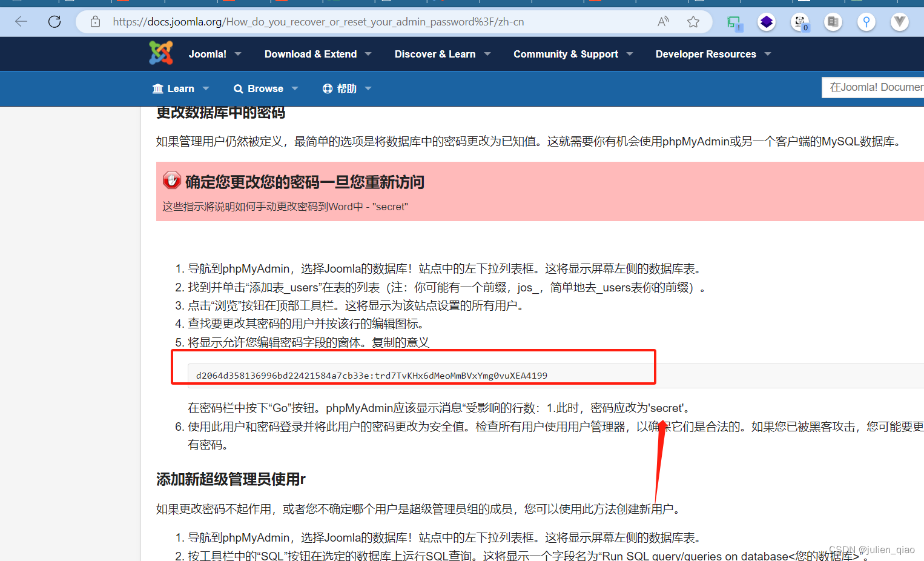Click the Browse magnifier icon

click(x=239, y=88)
